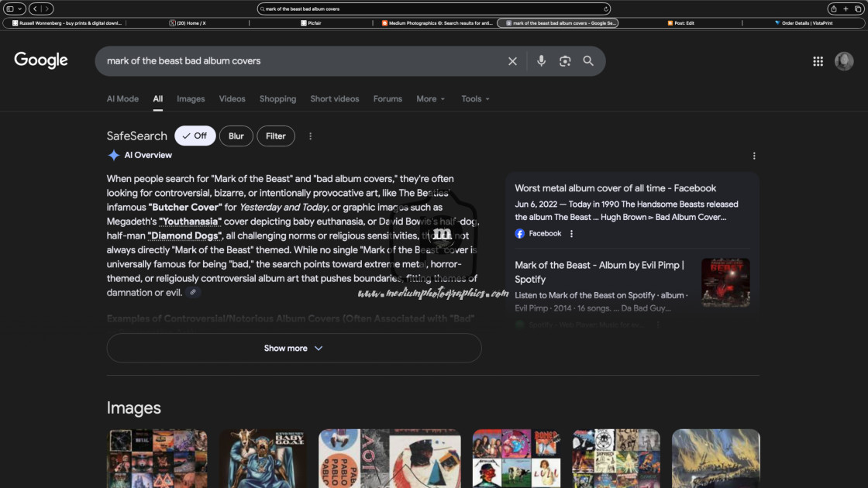Viewport: 868px width, 488px height.
Task: Open Worst metal album cover Facebook result
Action: tap(615, 189)
